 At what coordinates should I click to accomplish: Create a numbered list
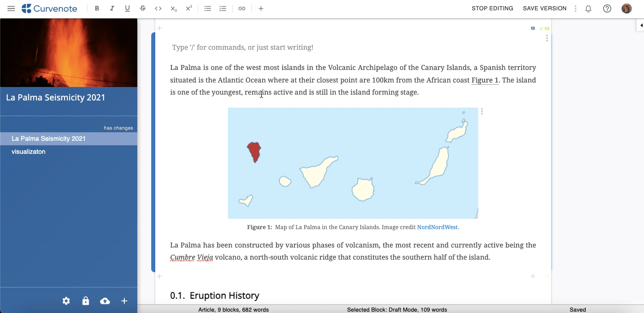coord(223,8)
